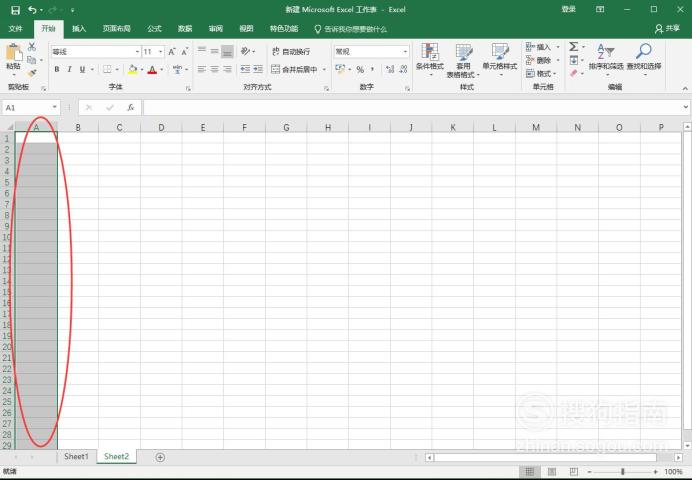Decrease indent icon
692x480 pixels.
point(245,69)
